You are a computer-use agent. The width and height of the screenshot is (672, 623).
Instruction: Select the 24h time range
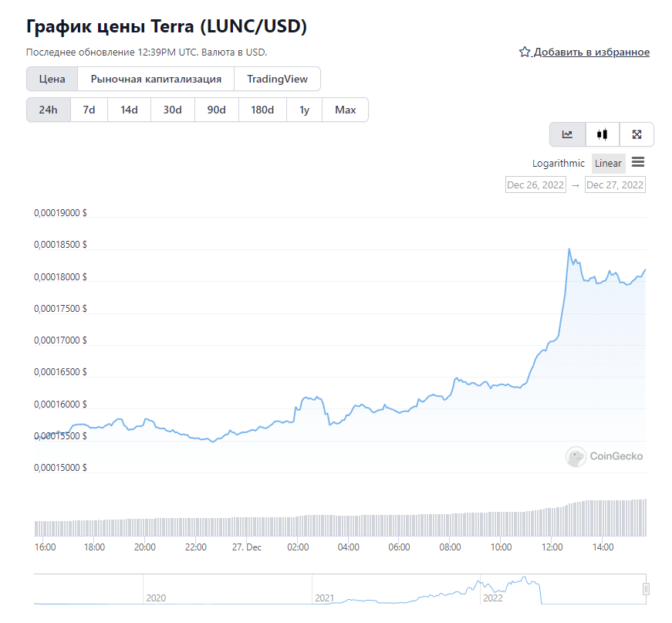(49, 110)
